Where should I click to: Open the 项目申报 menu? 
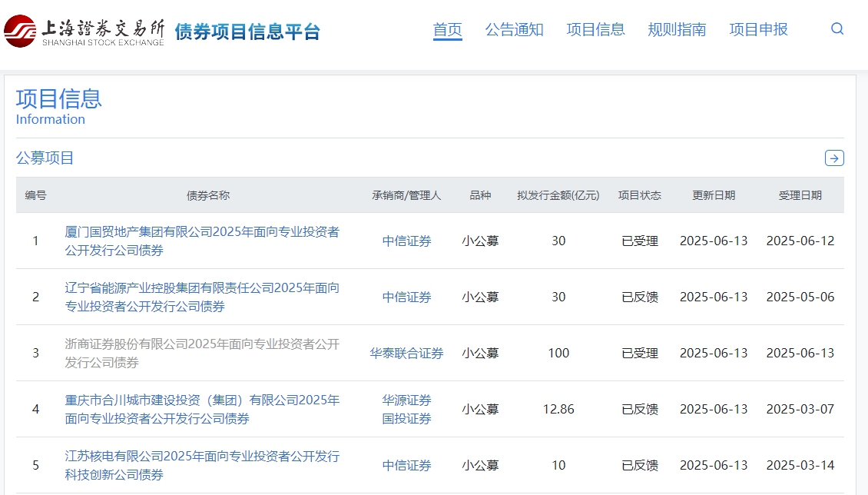pyautogui.click(x=758, y=29)
